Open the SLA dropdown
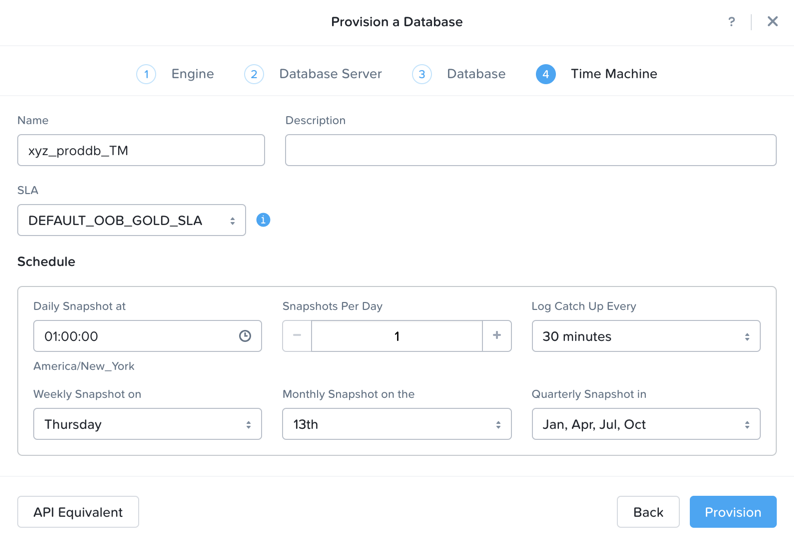 tap(132, 220)
